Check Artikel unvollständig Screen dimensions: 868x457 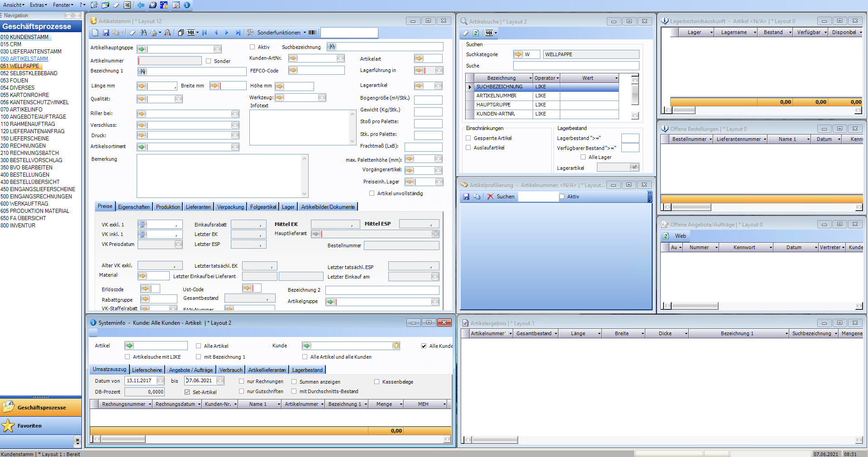[x=372, y=193]
